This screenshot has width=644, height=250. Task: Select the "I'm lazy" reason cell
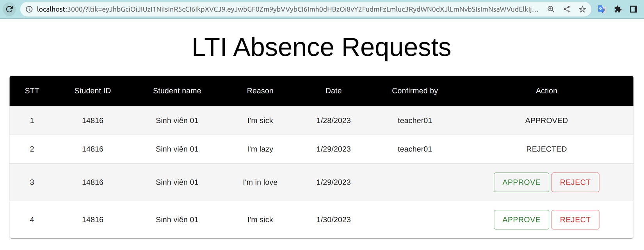pyautogui.click(x=260, y=149)
